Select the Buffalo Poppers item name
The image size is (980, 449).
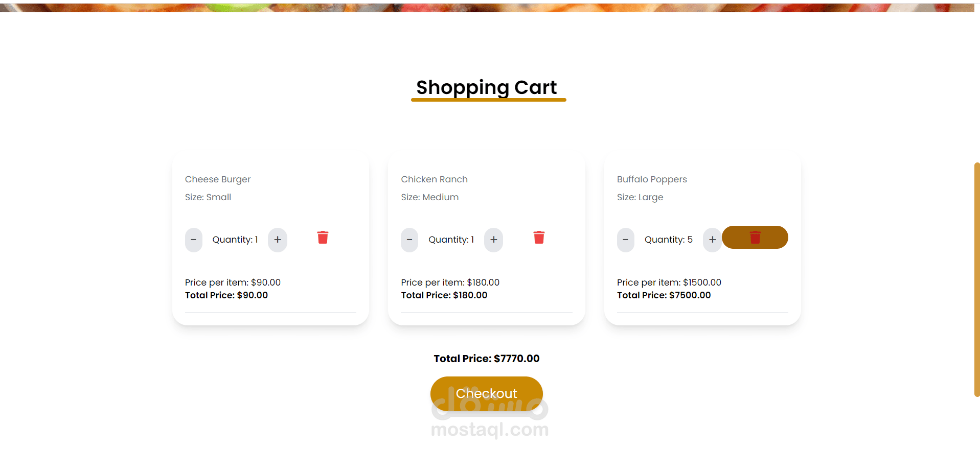[x=652, y=179]
